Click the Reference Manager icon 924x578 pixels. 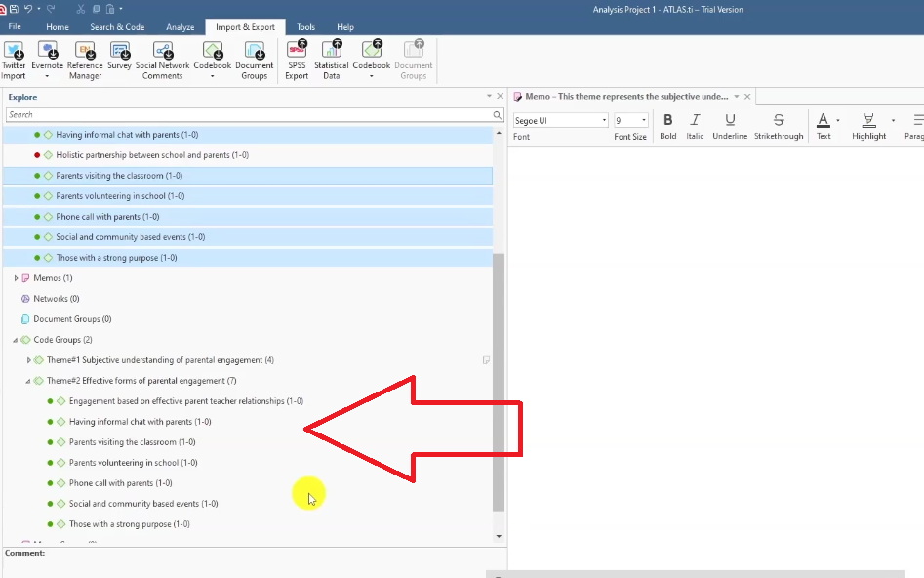coord(85,50)
